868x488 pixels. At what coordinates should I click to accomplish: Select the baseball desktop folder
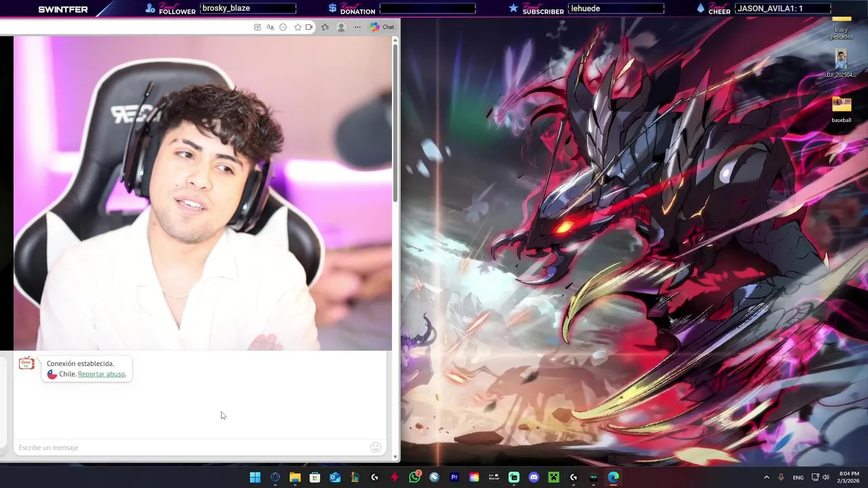(842, 110)
